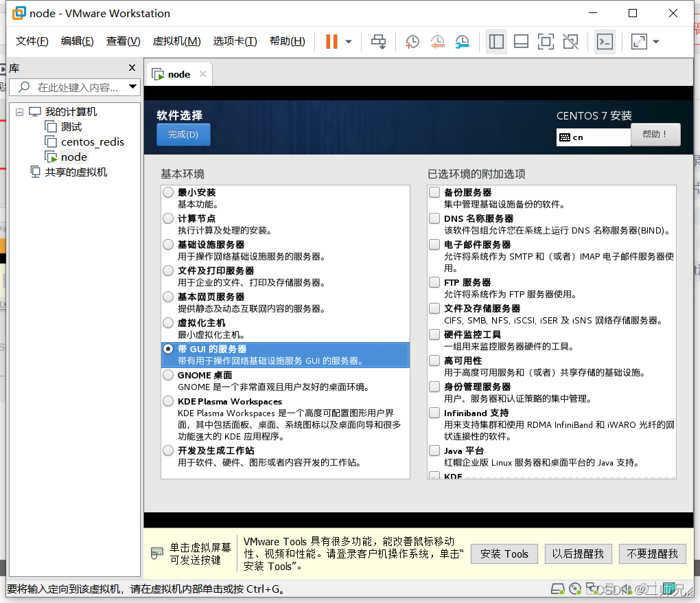This screenshot has width=700, height=603.
Task: Select the 文件及打印服务器 radio button
Action: pos(168,271)
